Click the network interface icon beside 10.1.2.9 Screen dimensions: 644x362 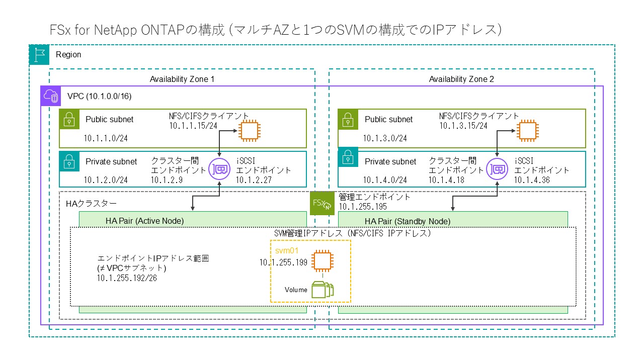219,169
